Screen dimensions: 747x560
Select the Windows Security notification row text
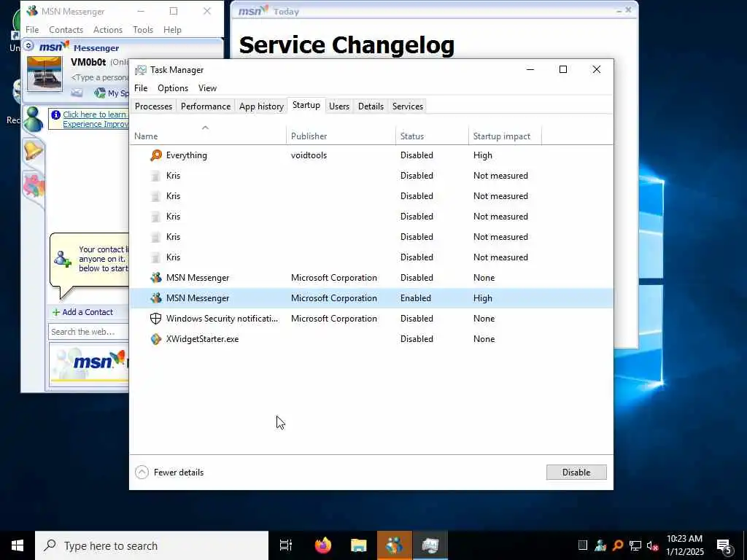222,319
